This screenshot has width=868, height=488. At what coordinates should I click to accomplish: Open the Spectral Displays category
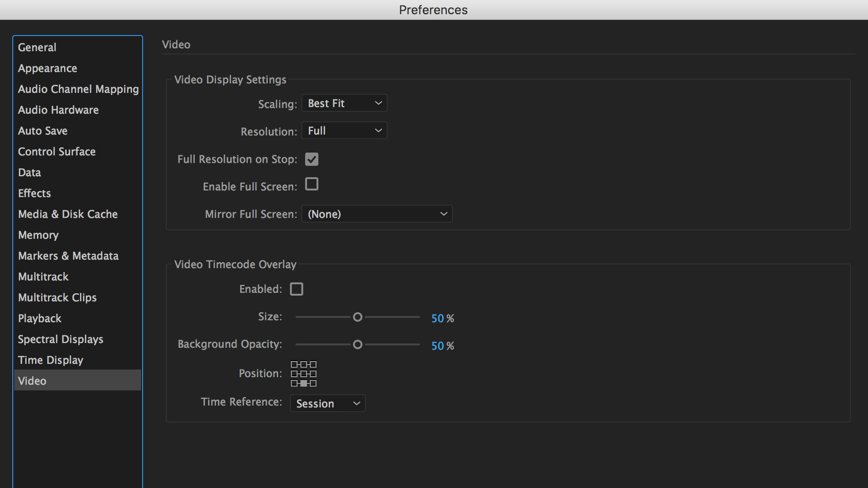pyautogui.click(x=60, y=339)
